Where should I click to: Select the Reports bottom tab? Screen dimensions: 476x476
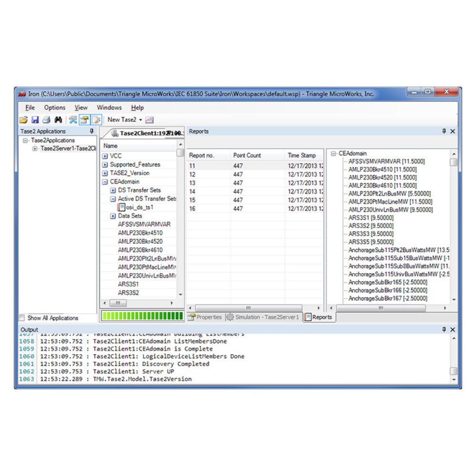tap(319, 317)
